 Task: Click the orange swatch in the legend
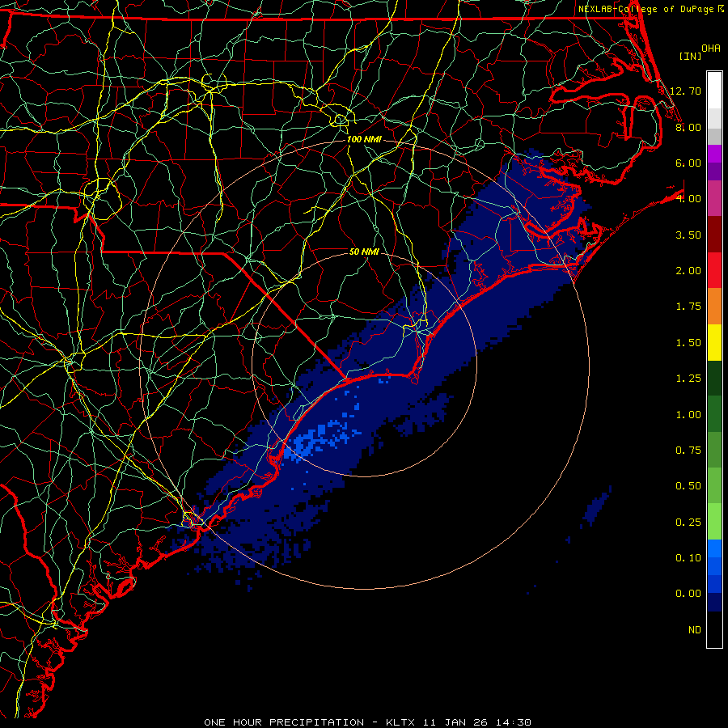click(x=714, y=306)
